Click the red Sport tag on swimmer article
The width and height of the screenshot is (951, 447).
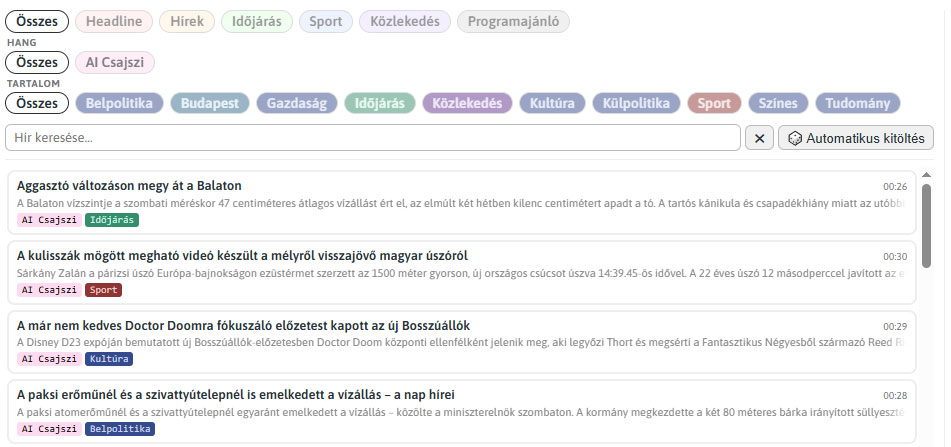coord(104,290)
